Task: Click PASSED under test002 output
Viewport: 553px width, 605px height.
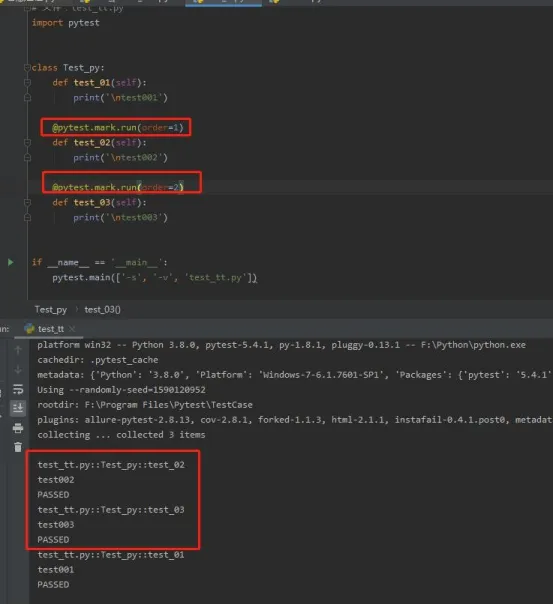Action: 53,495
